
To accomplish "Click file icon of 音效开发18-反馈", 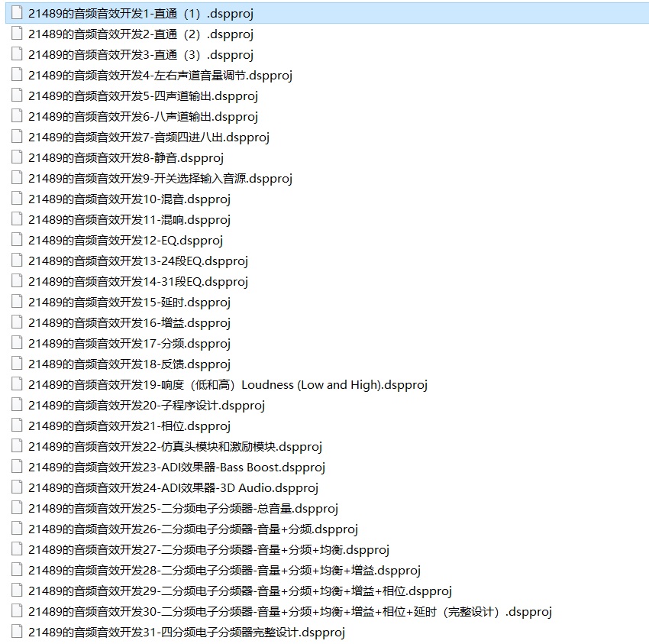I will click(x=17, y=364).
